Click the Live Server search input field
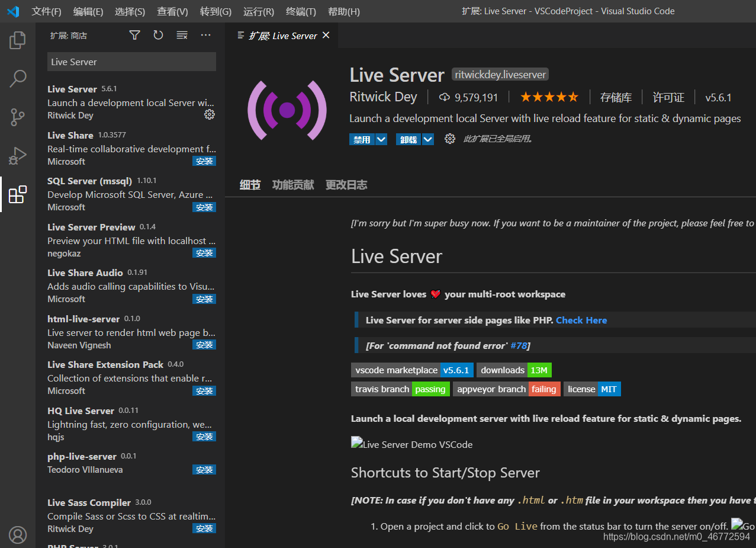Viewport: 756px width, 548px height. [x=131, y=62]
